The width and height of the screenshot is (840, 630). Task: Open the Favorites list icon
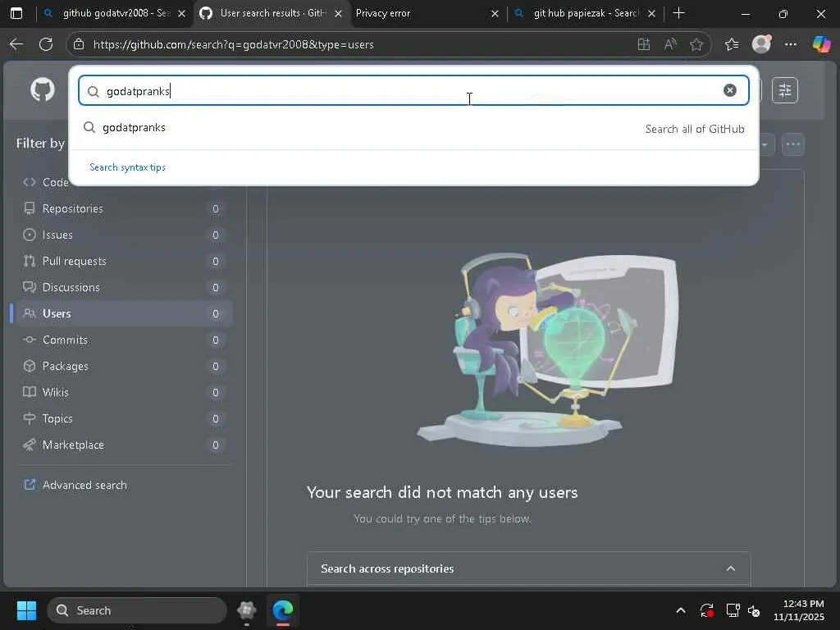(732, 44)
